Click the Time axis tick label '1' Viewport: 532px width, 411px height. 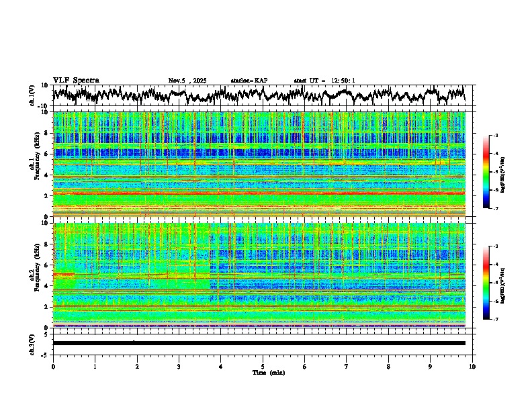pos(95,367)
